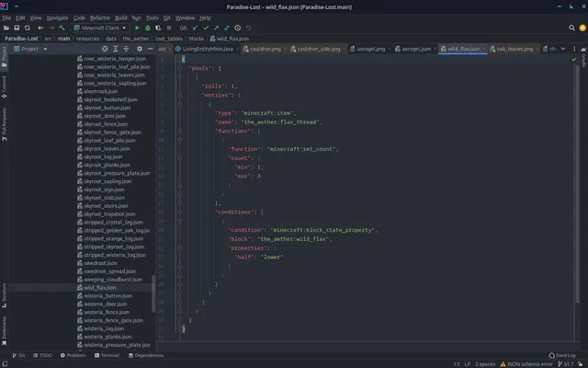Click Select Opened File target icon
This screenshot has height=368, width=588.
pos(105,49)
